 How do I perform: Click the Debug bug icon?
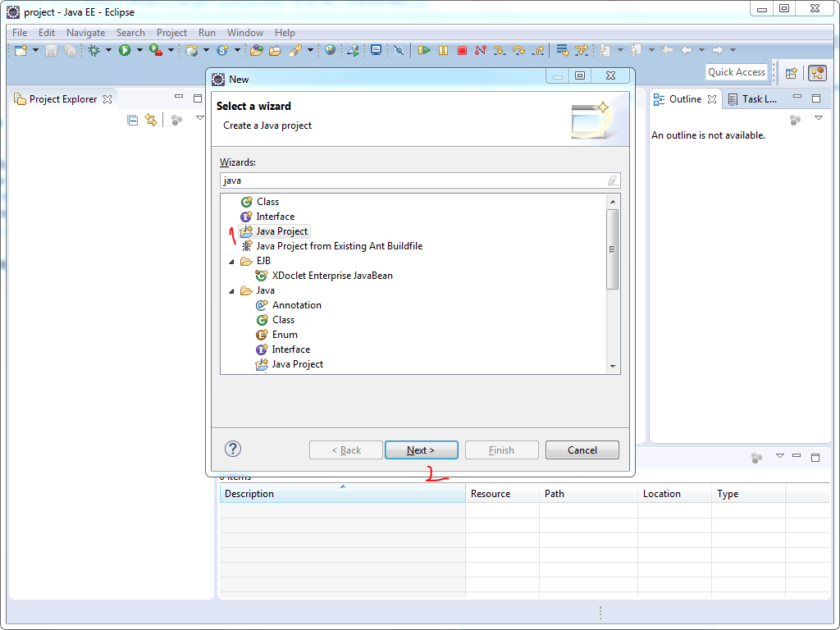[x=94, y=50]
